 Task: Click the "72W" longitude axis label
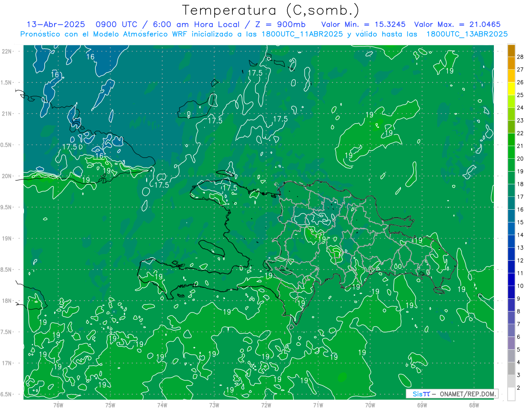pos(266,405)
